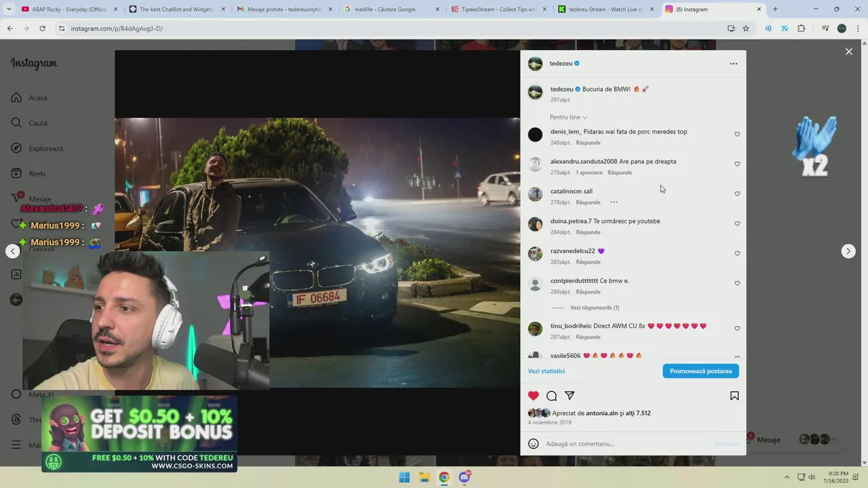868x488 pixels.
Task: Click the site information icon in the address bar
Action: click(x=62, y=28)
